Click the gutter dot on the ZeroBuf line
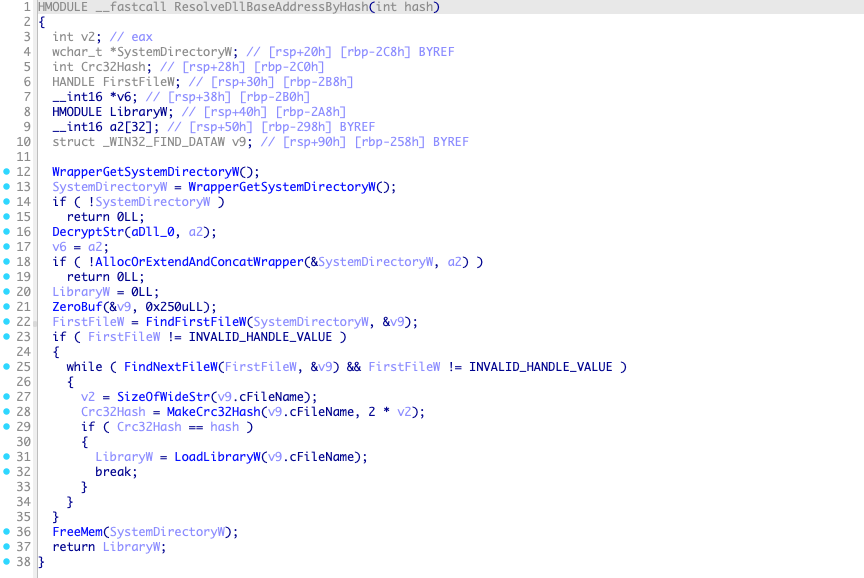This screenshot has width=864, height=578. 7,307
